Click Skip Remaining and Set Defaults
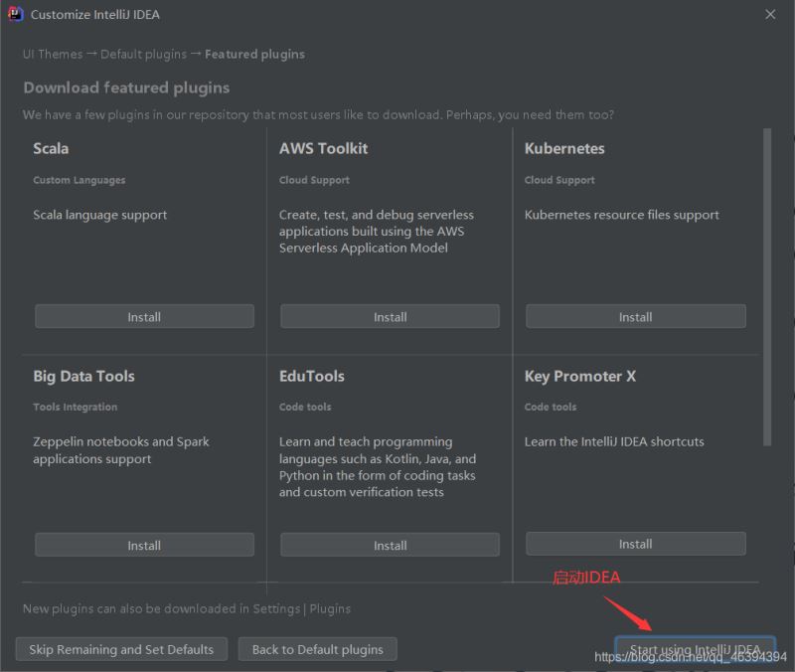The width and height of the screenshot is (795, 672). [x=120, y=648]
